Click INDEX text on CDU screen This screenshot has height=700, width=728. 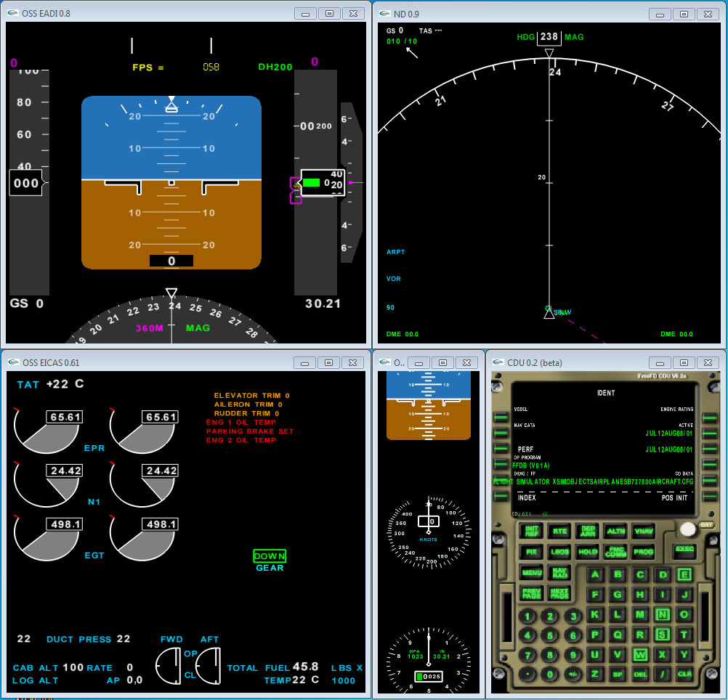pos(527,497)
